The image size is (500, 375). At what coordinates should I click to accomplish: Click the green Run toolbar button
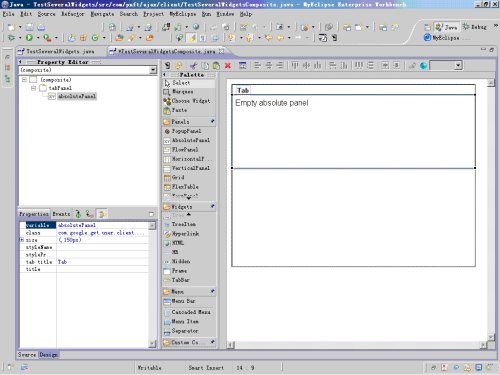click(x=29, y=38)
